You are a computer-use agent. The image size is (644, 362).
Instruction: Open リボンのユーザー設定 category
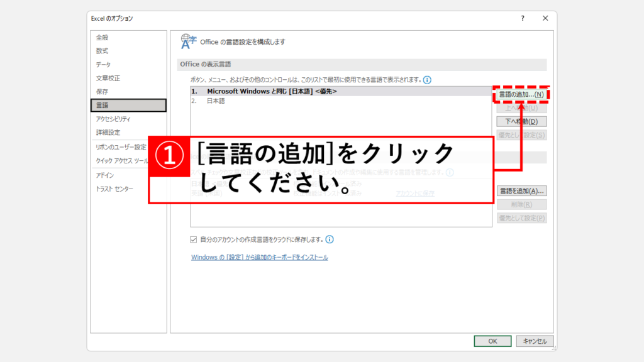120,147
